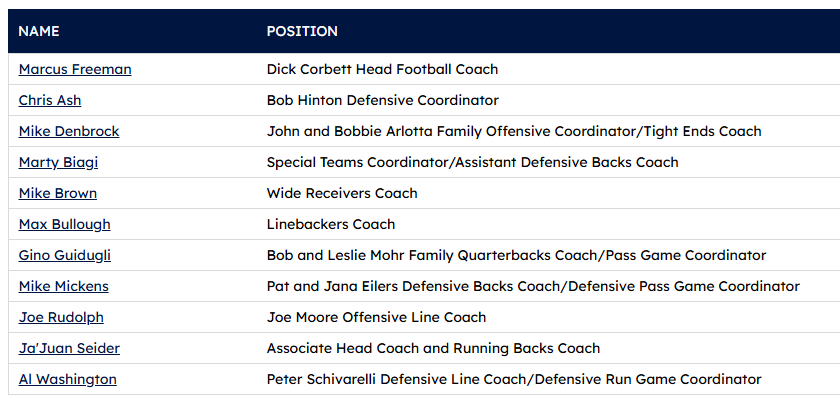Click the POSITION column header
The height and width of the screenshot is (404, 840).
click(x=302, y=31)
